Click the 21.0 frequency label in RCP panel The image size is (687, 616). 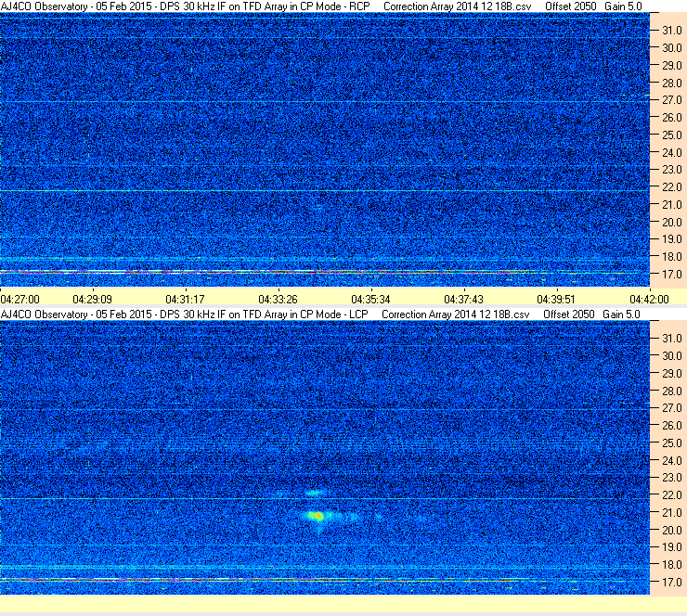click(671, 205)
